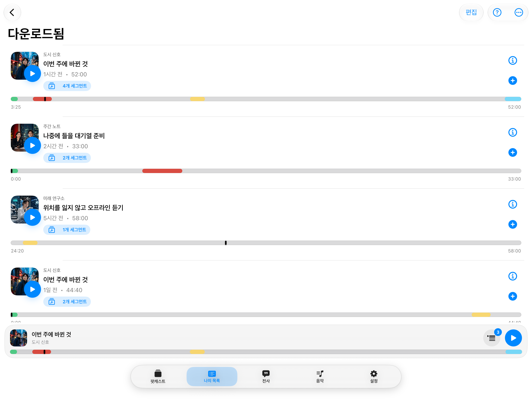Show info for the 44:40 episode
The height and width of the screenshot is (399, 532).
512,276
